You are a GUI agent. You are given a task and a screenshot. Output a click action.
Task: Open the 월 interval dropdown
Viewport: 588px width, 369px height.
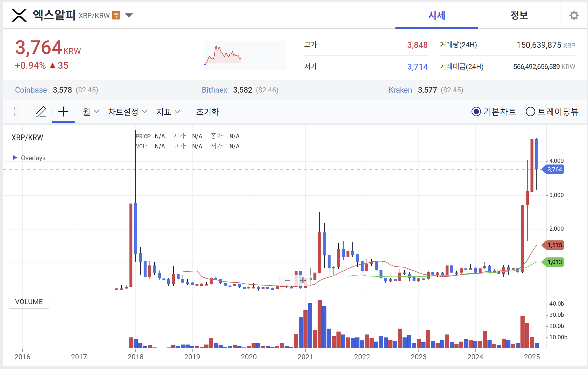pyautogui.click(x=91, y=111)
